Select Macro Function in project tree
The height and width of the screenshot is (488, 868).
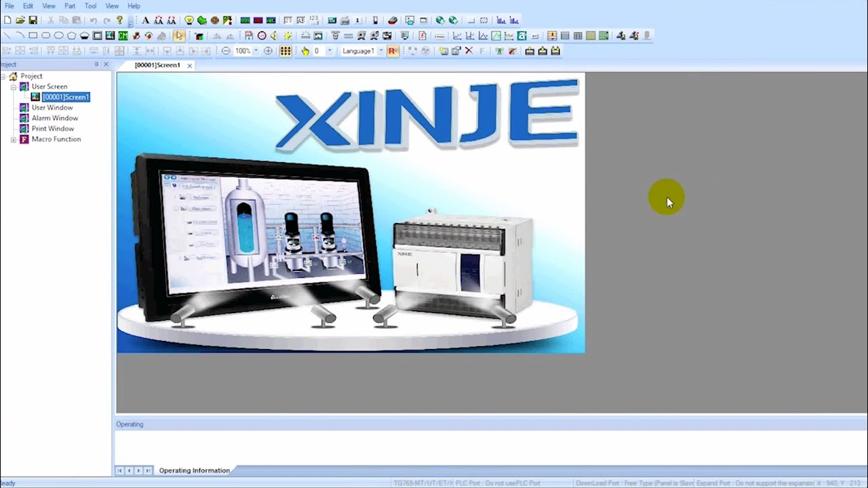(56, 140)
